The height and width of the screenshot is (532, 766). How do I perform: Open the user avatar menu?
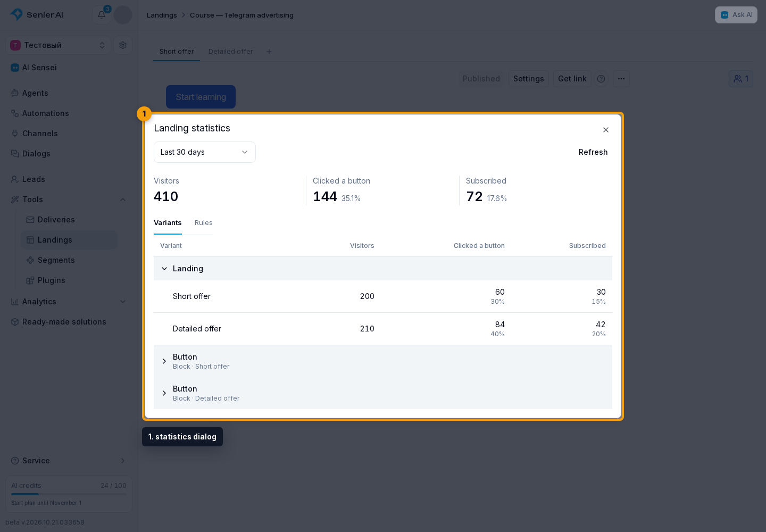pyautogui.click(x=123, y=15)
